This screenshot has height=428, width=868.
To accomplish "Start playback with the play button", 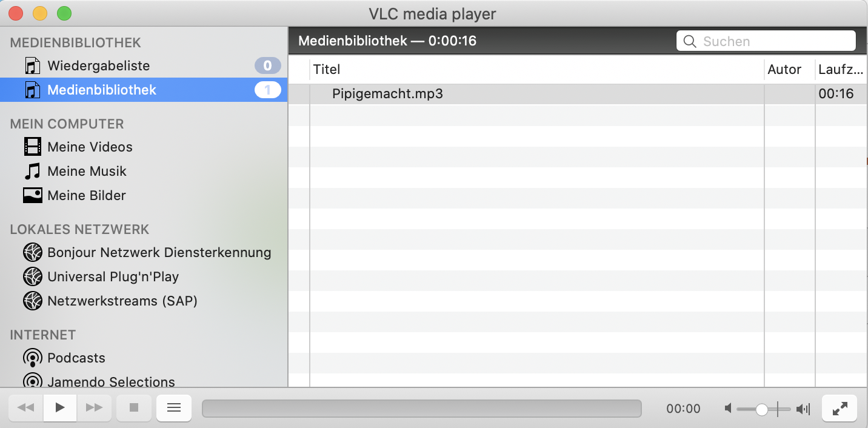I will click(x=60, y=408).
